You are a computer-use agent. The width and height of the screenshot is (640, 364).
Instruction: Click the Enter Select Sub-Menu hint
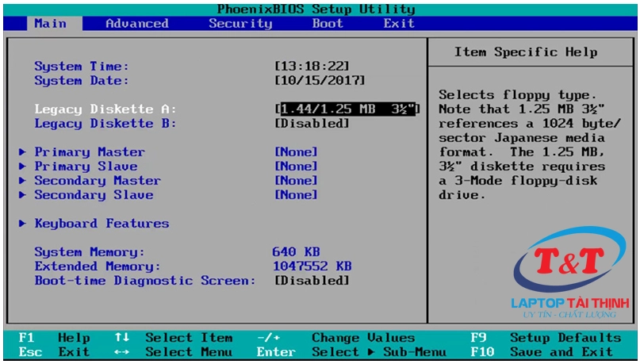pyautogui.click(x=352, y=352)
